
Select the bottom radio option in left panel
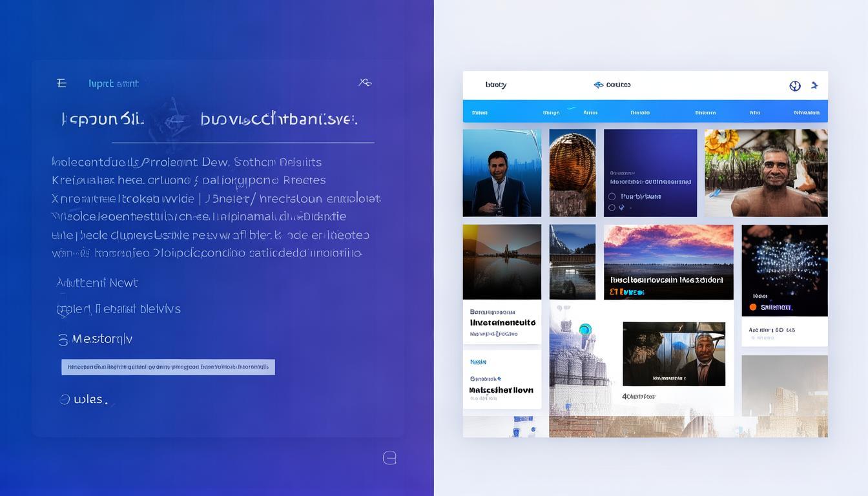click(65, 399)
